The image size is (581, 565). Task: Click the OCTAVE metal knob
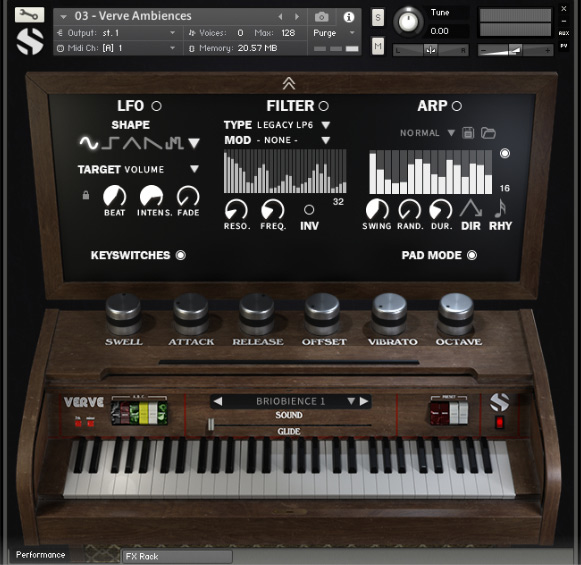[456, 314]
